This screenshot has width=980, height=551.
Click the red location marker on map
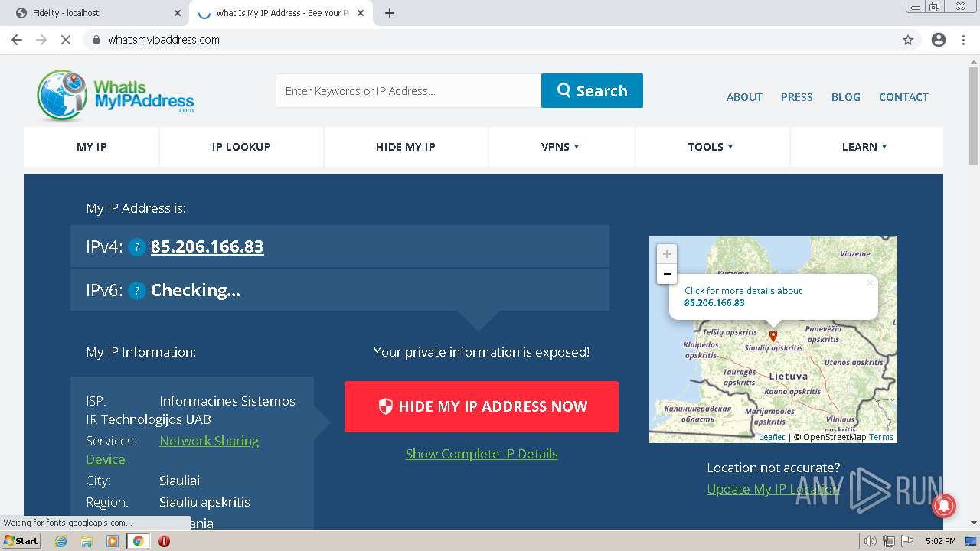click(x=773, y=336)
